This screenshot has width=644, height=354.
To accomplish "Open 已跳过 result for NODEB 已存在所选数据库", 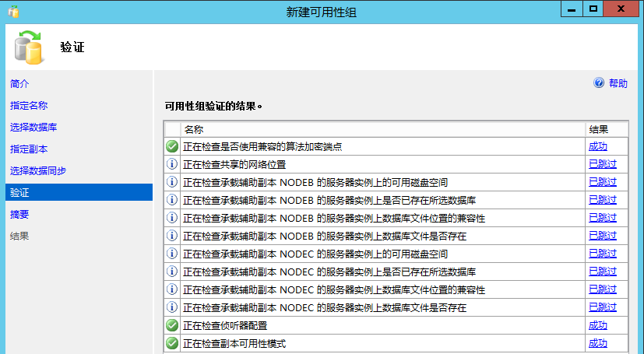I will pyautogui.click(x=603, y=200).
